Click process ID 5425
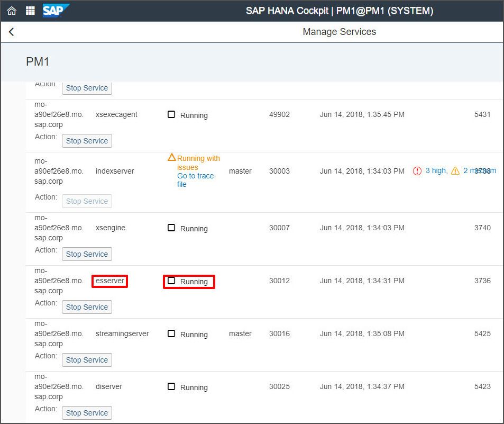Screen dimensions: 504x424 (482, 333)
